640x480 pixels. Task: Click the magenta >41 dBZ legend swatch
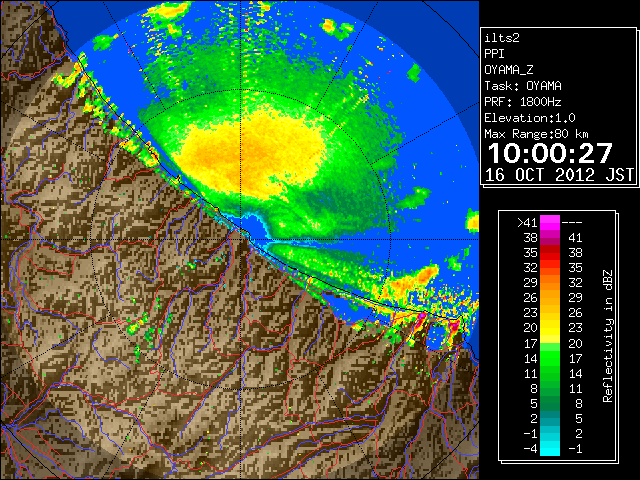[x=550, y=222]
